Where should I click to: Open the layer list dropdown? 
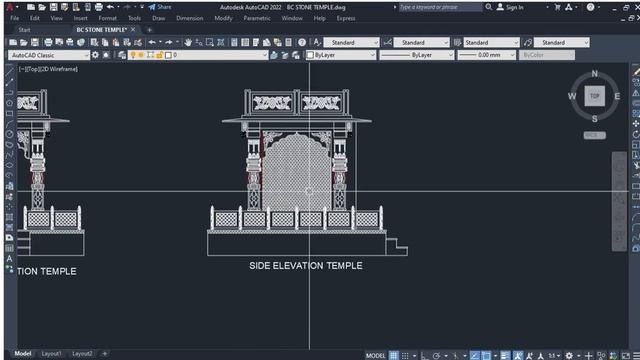click(x=198, y=55)
